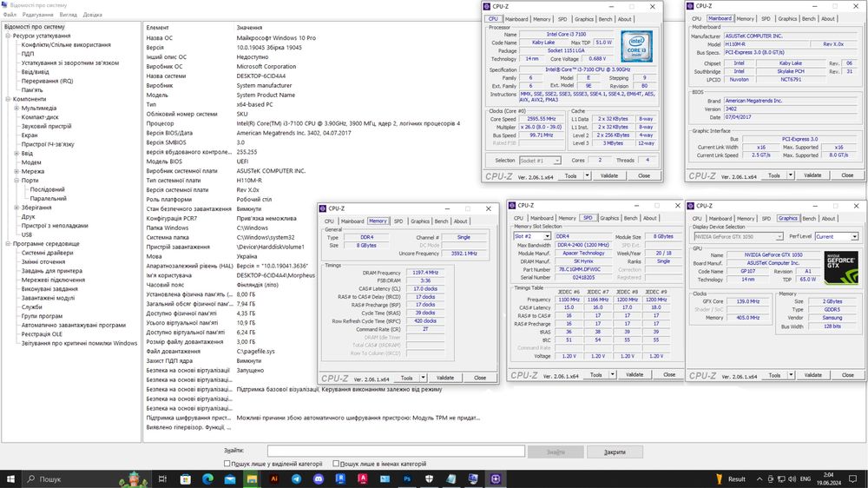Open About tab in the Graphics window
This screenshot has height=488, width=868.
[828, 218]
